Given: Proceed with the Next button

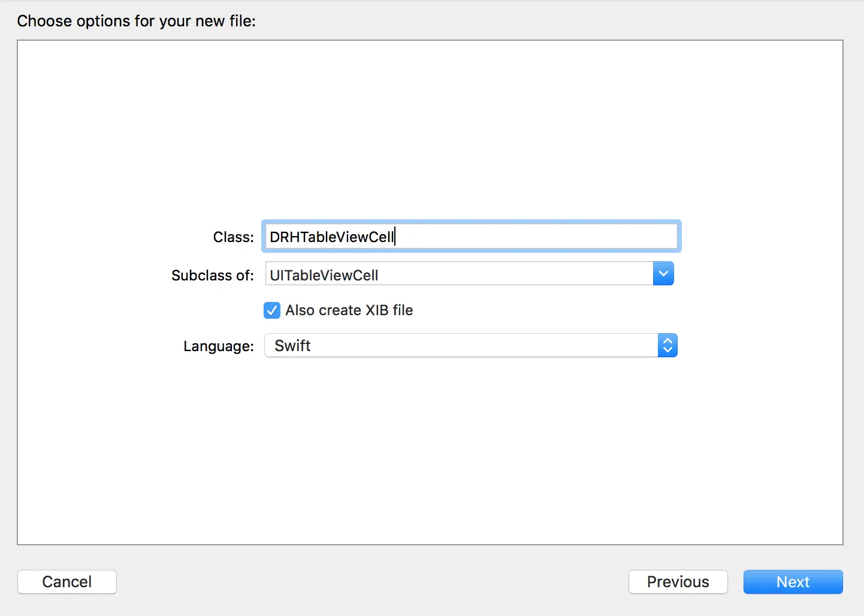Looking at the screenshot, I should [793, 582].
